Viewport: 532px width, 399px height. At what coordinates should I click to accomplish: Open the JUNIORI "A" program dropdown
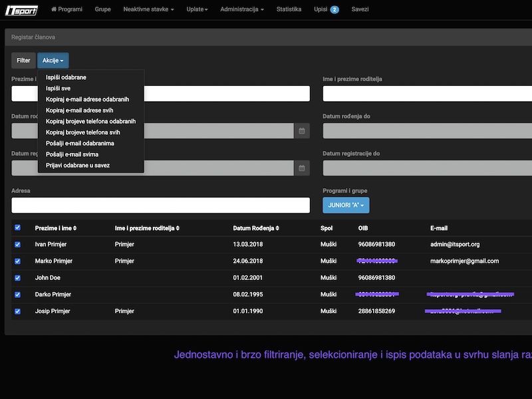pos(346,205)
